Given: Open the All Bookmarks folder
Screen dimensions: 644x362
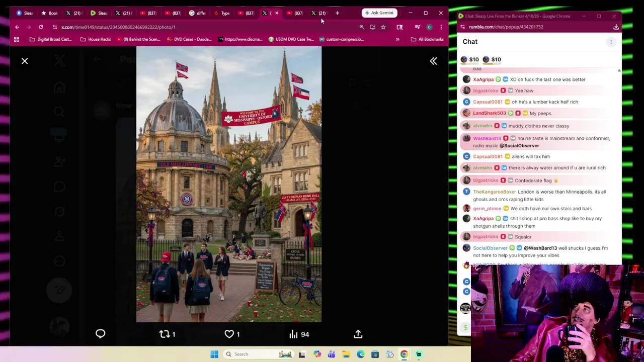Looking at the screenshot, I should [x=427, y=39].
